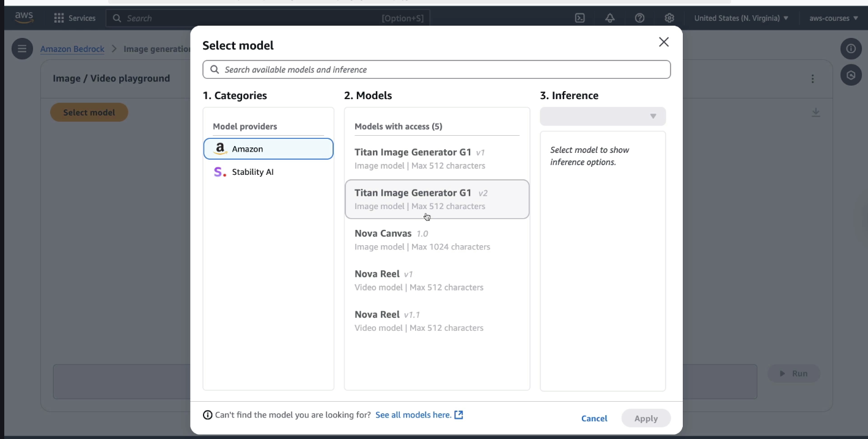
Task: Open the aws-courses account menu
Action: pos(833,18)
